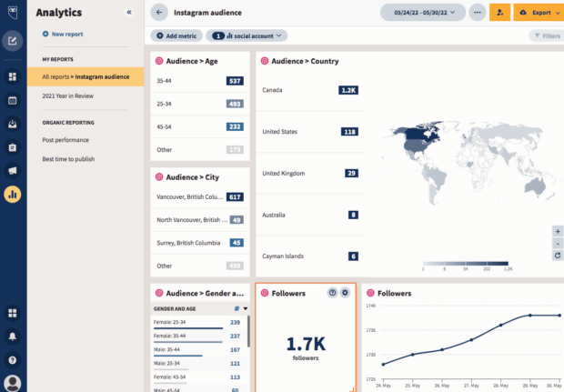Screen dimensions: 564x392
Task: Expand the Export dropdown
Action: pyautogui.click(x=539, y=13)
